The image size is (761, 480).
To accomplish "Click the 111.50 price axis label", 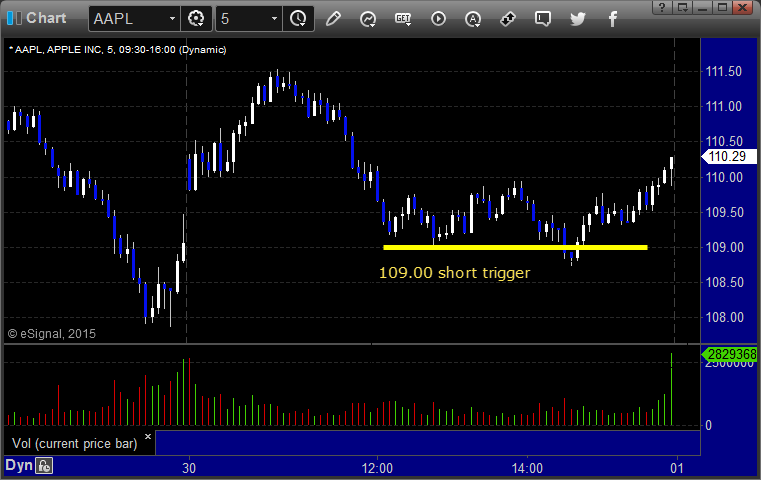I will (x=724, y=71).
